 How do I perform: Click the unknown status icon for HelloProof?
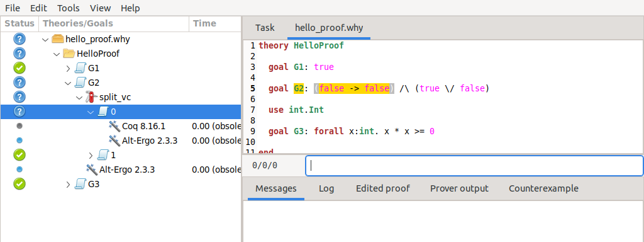(19, 54)
